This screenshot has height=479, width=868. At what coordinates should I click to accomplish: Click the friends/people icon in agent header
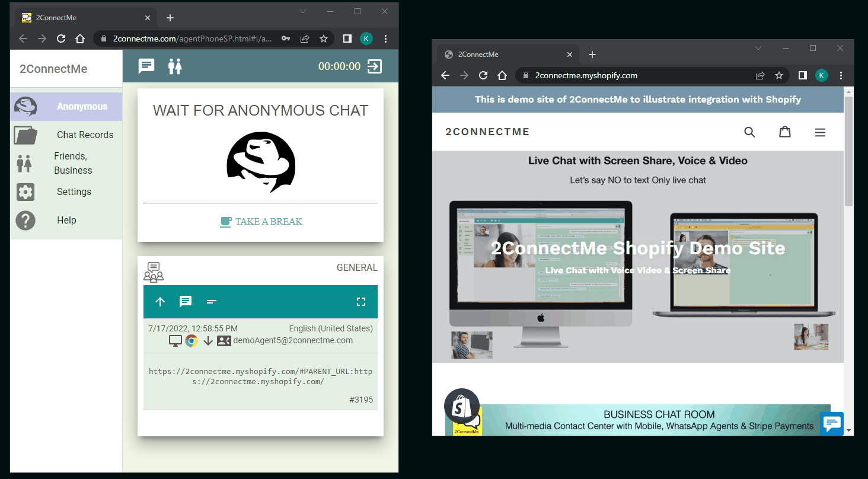click(x=174, y=66)
